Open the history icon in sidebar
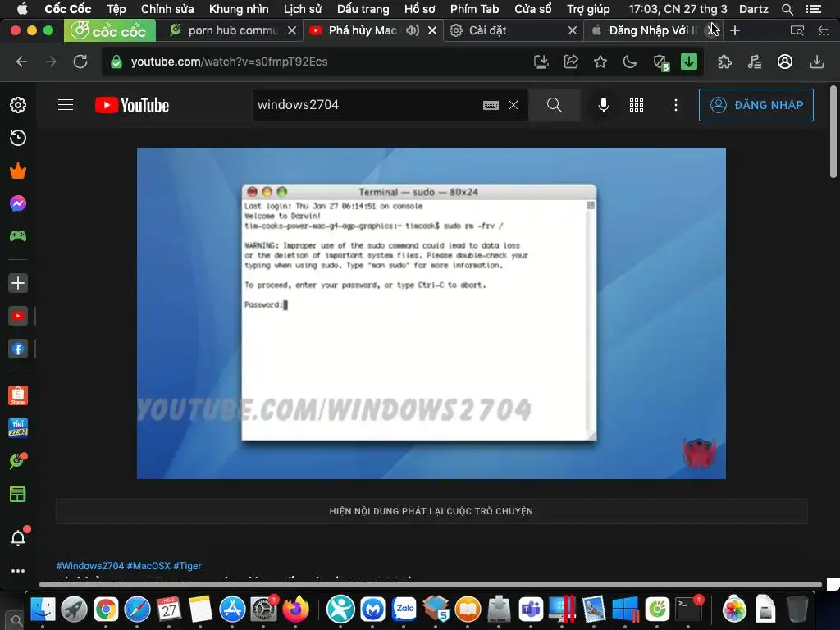The width and height of the screenshot is (840, 630). point(18,138)
